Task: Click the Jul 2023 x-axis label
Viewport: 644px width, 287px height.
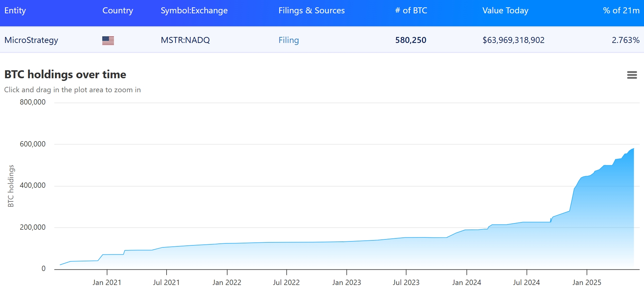Action: click(x=406, y=282)
